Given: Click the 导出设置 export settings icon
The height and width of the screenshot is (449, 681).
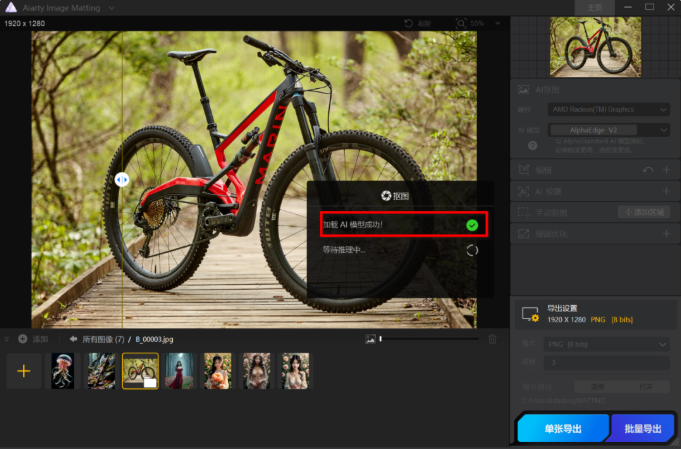Looking at the screenshot, I should click(x=530, y=314).
